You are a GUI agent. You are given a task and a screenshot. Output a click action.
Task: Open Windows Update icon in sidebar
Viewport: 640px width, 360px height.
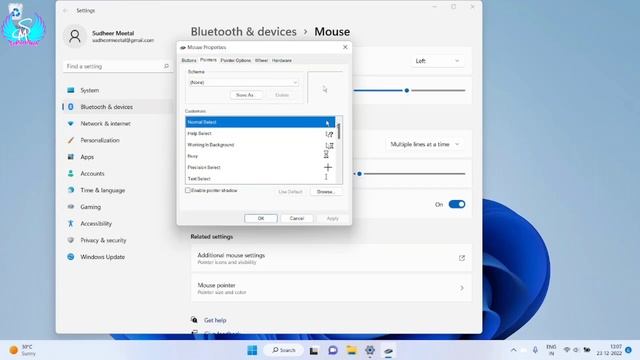[71, 257]
